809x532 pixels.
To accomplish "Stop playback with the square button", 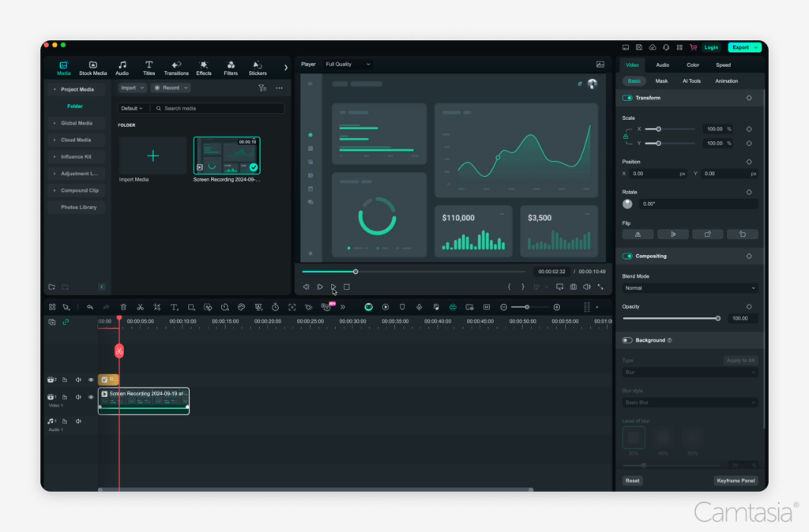I will pyautogui.click(x=347, y=287).
